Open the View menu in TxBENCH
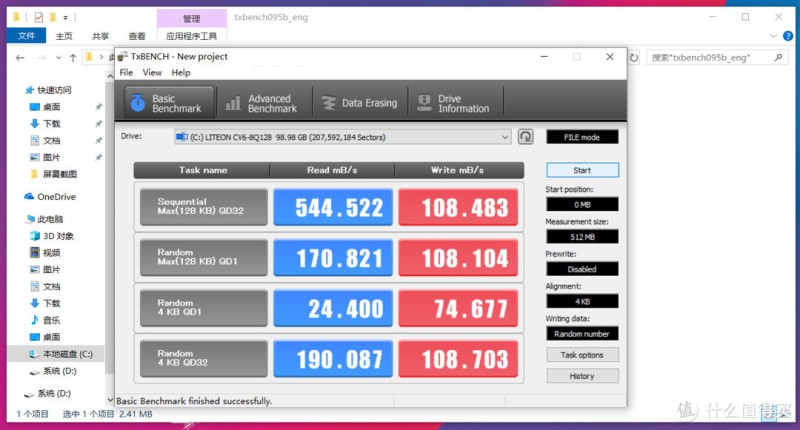 [x=152, y=72]
